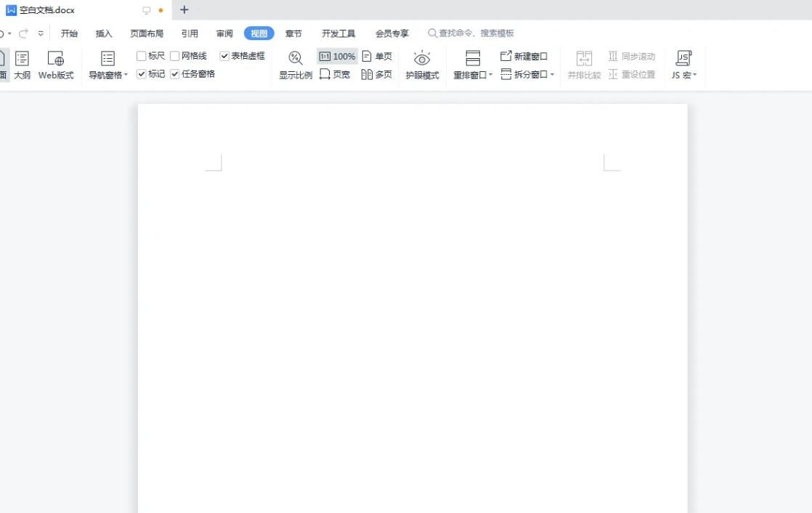Enable the 标尺 ruler checkbox
812x513 pixels.
142,56
